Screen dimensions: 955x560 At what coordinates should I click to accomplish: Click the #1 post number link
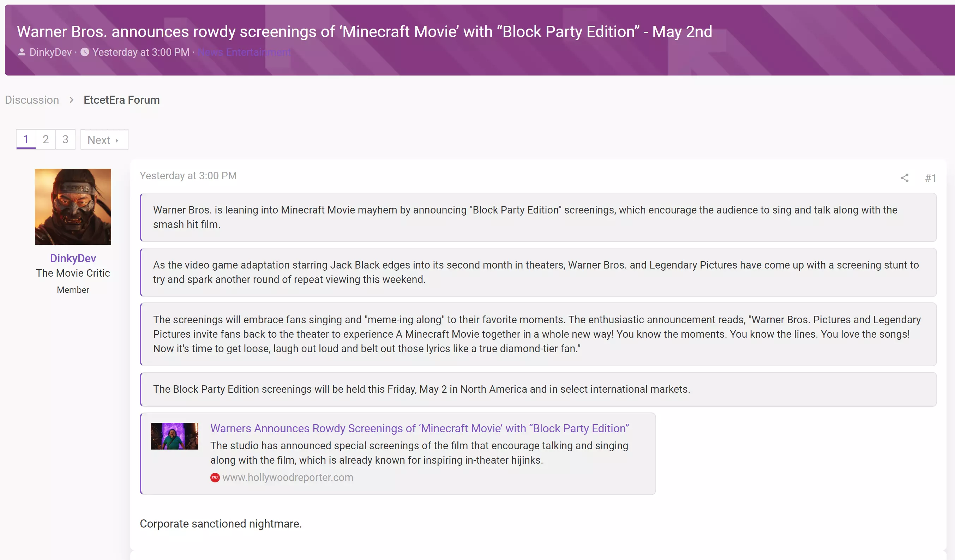coord(930,178)
